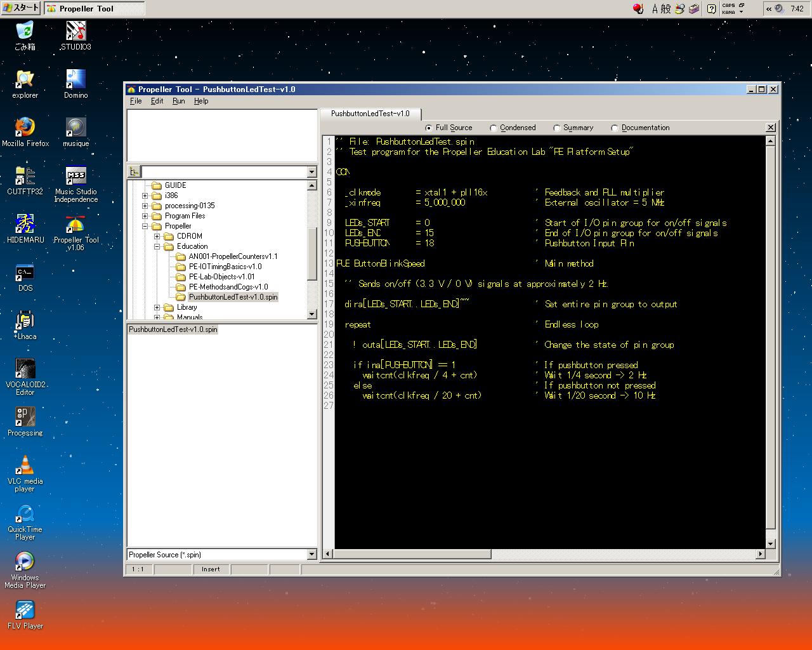This screenshot has width=812, height=650.
Task: Collapse the Education folder in tree
Action: point(157,246)
